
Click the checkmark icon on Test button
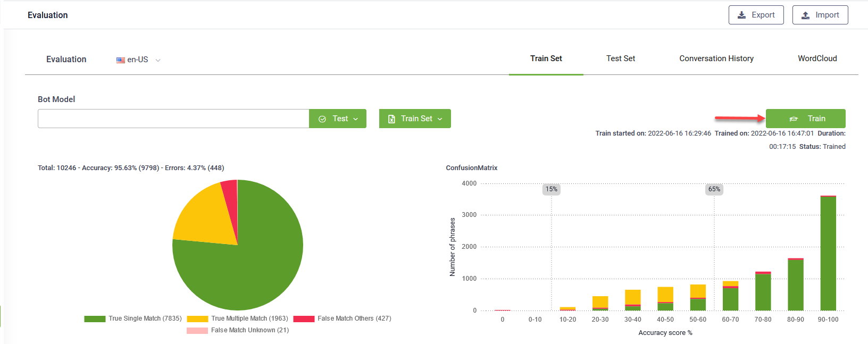(322, 119)
